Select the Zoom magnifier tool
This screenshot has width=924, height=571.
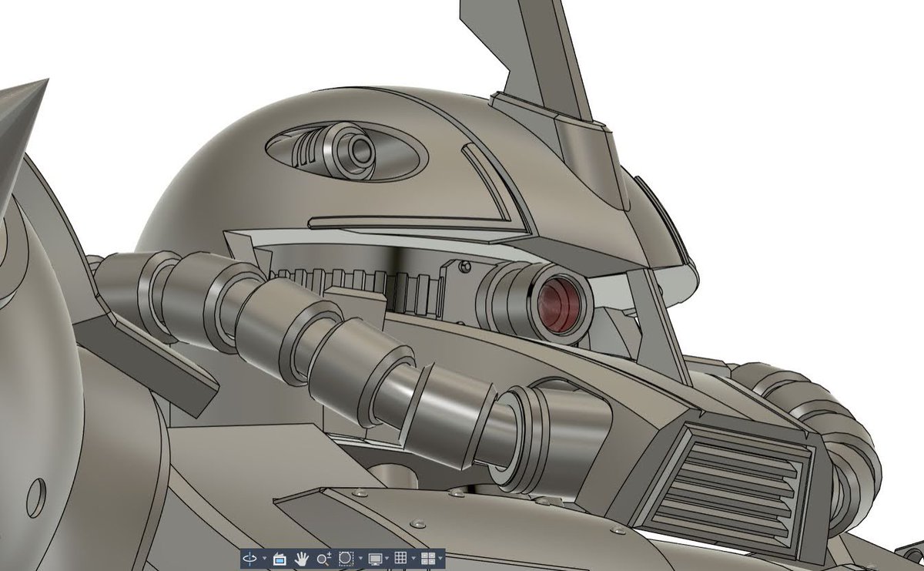pos(324,558)
